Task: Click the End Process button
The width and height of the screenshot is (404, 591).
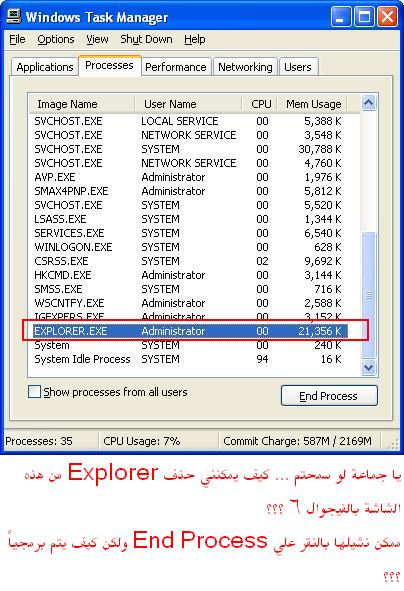Action: coord(329,396)
